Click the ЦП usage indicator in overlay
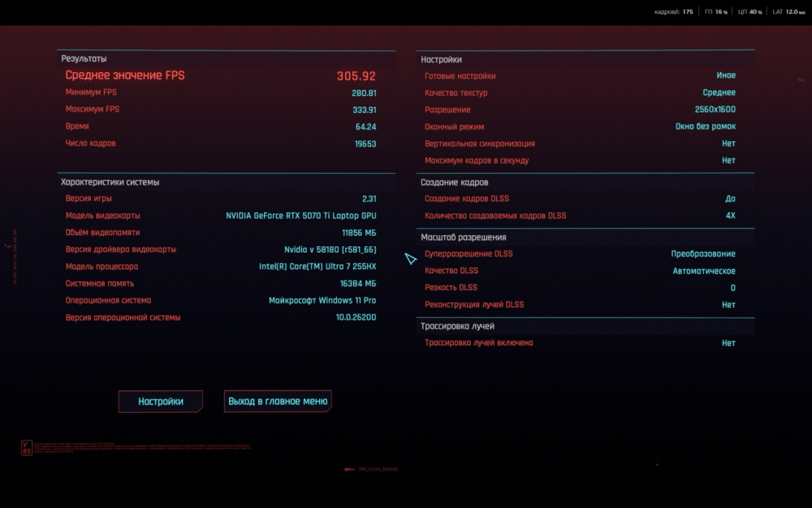 (x=749, y=12)
